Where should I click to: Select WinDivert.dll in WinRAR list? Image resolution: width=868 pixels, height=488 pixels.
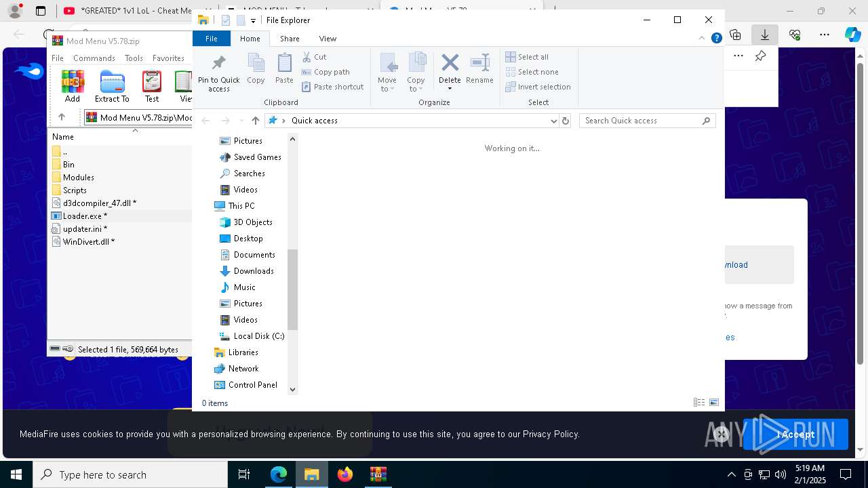click(83, 242)
